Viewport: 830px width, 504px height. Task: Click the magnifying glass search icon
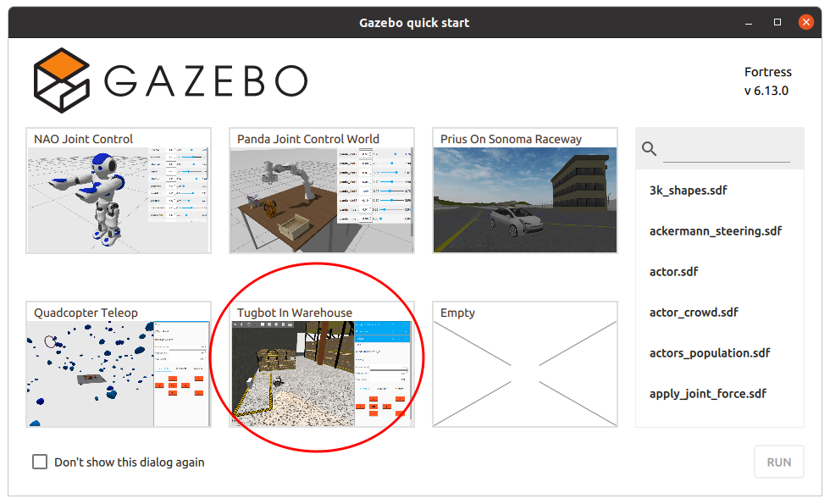point(649,148)
